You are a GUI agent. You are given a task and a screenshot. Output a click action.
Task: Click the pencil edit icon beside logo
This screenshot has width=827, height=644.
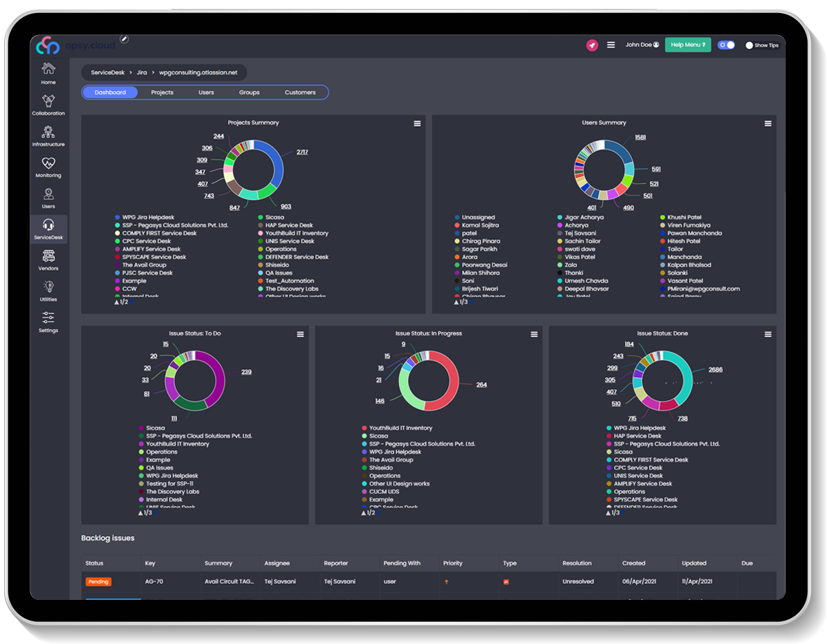(124, 39)
